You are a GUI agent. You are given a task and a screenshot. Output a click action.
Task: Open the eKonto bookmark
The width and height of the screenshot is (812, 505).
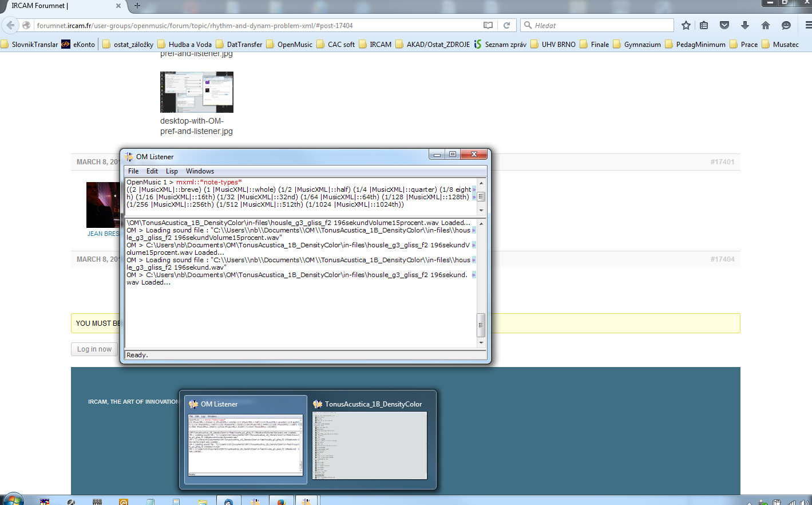78,44
